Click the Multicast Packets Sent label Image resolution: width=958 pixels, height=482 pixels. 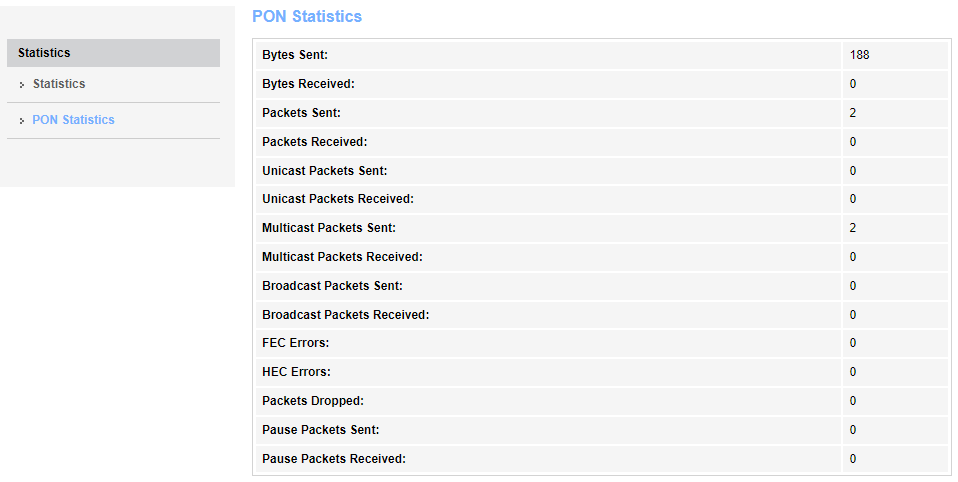[329, 228]
